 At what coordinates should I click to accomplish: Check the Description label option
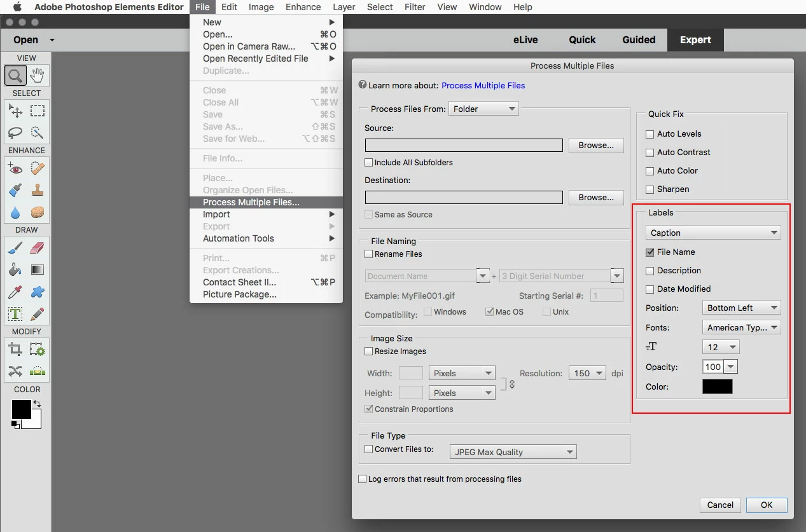(650, 271)
